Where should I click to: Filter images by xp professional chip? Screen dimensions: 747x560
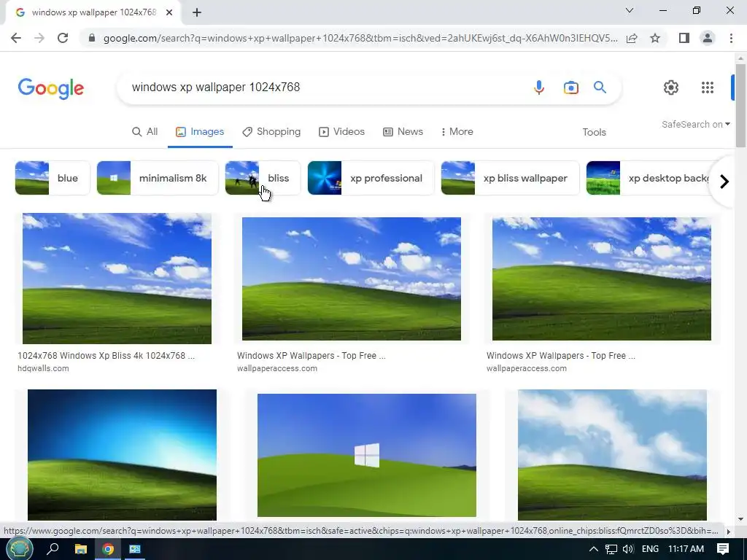coord(371,178)
